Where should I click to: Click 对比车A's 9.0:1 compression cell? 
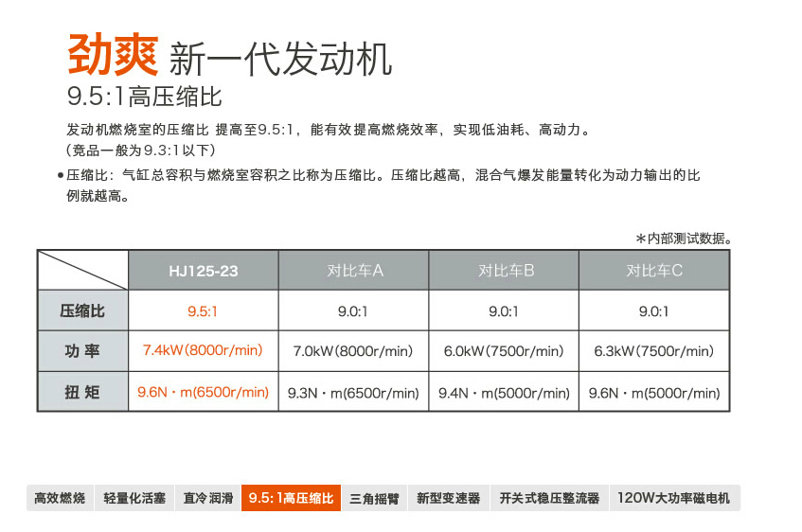coord(353,310)
